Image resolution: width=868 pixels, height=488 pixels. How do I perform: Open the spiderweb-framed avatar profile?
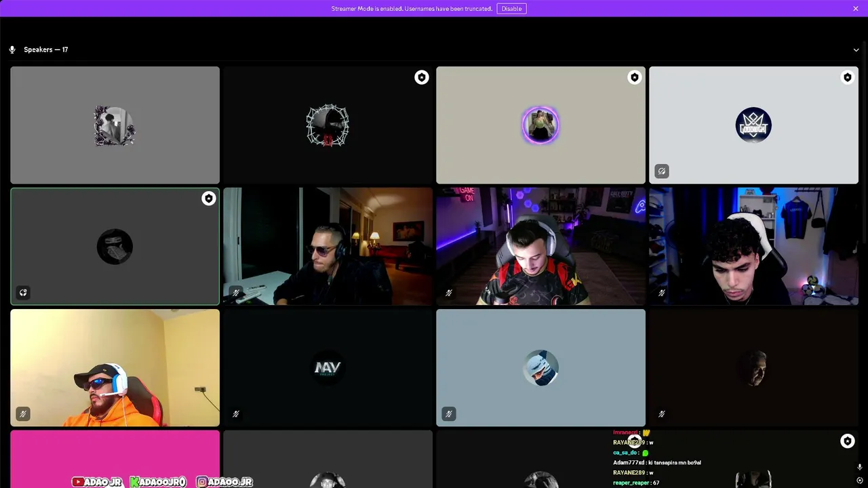(x=328, y=125)
